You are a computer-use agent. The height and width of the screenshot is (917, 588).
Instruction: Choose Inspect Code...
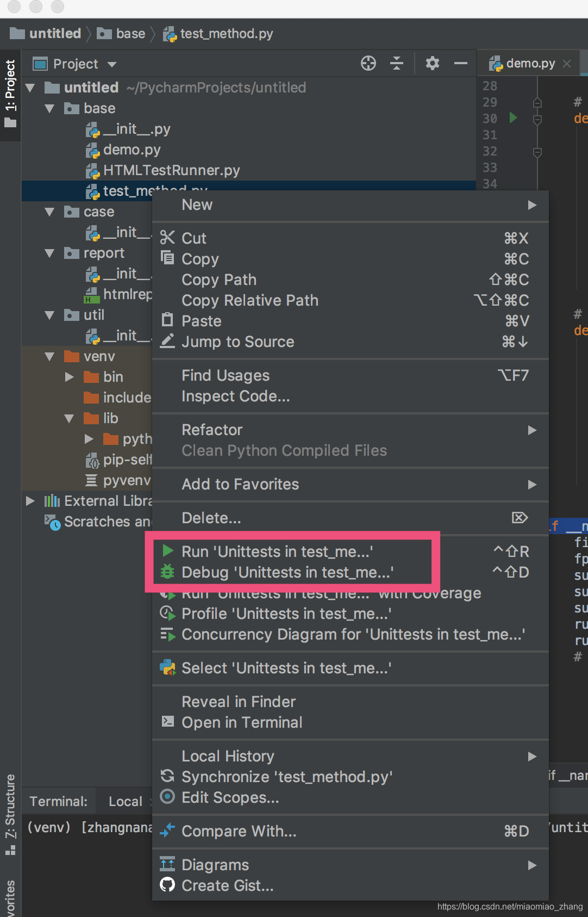[351, 396]
